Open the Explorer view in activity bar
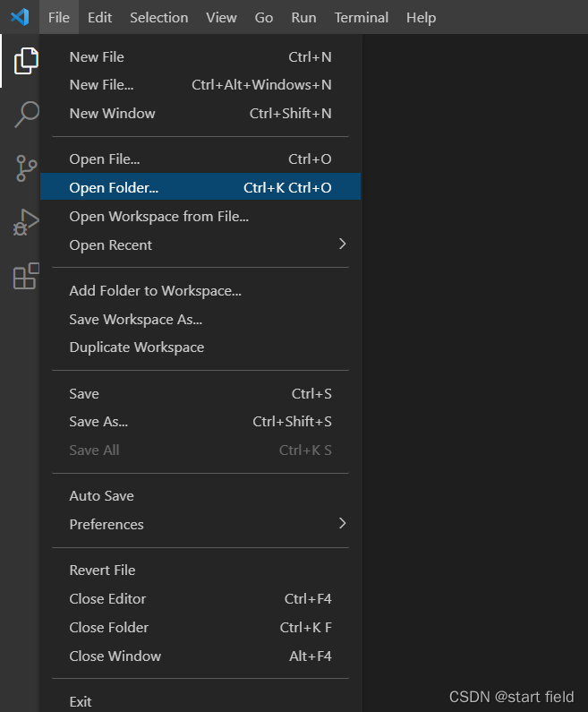The image size is (588, 712). click(25, 61)
